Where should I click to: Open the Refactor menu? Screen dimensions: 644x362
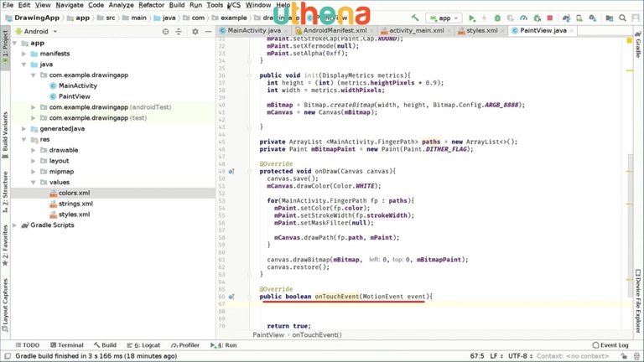click(151, 5)
